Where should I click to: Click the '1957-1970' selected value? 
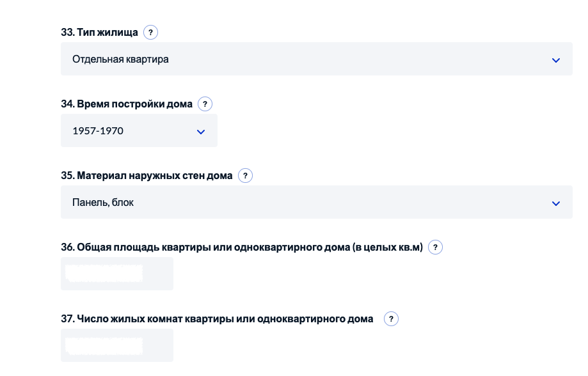98,131
